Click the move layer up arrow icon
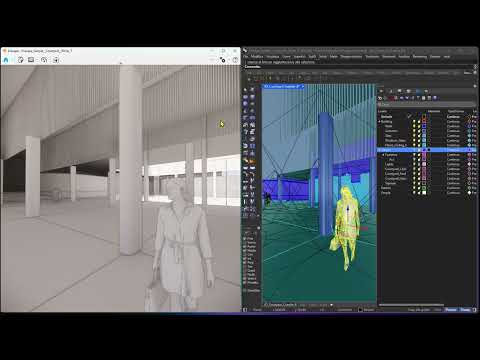Screen dimensions: 480x360 click(402, 98)
